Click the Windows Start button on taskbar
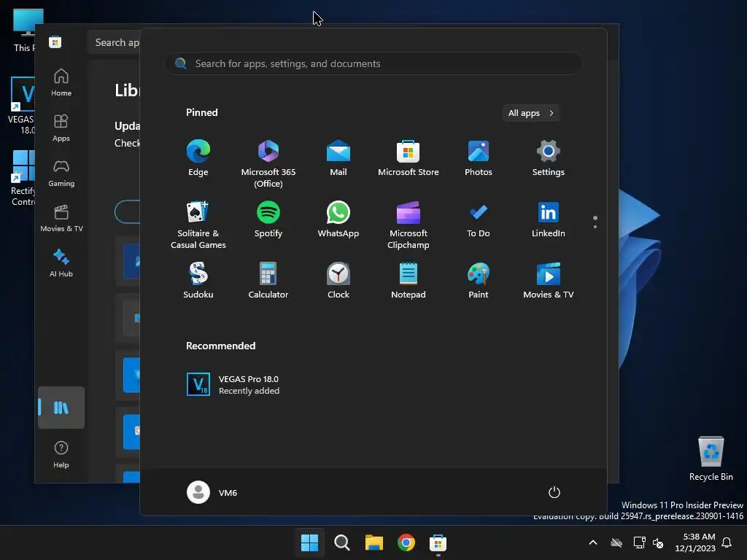The height and width of the screenshot is (560, 747). tap(309, 542)
